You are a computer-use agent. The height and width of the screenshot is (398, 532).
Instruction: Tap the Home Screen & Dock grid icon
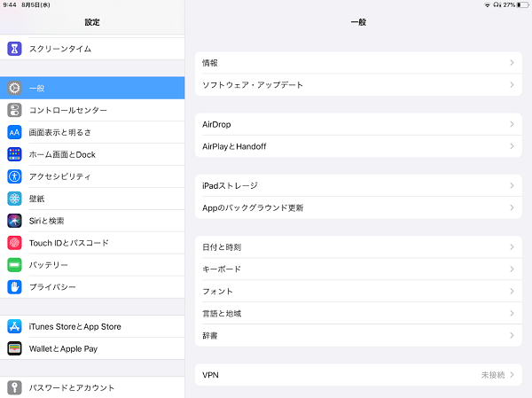(x=14, y=154)
